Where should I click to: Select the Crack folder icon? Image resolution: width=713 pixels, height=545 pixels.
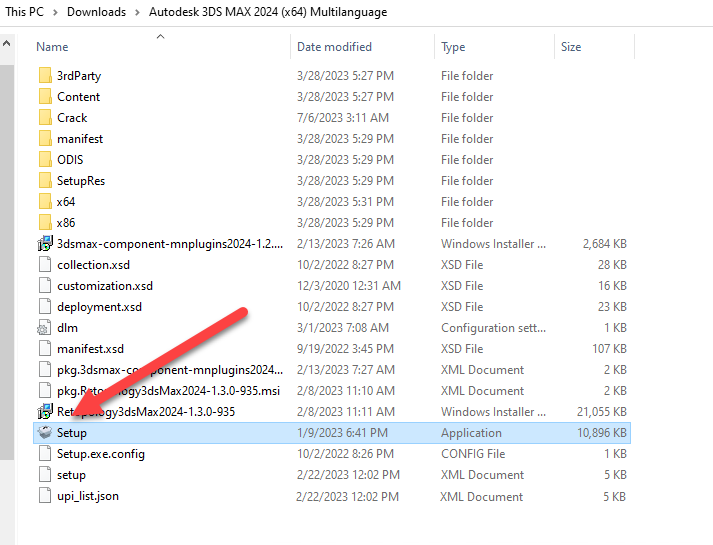[45, 117]
